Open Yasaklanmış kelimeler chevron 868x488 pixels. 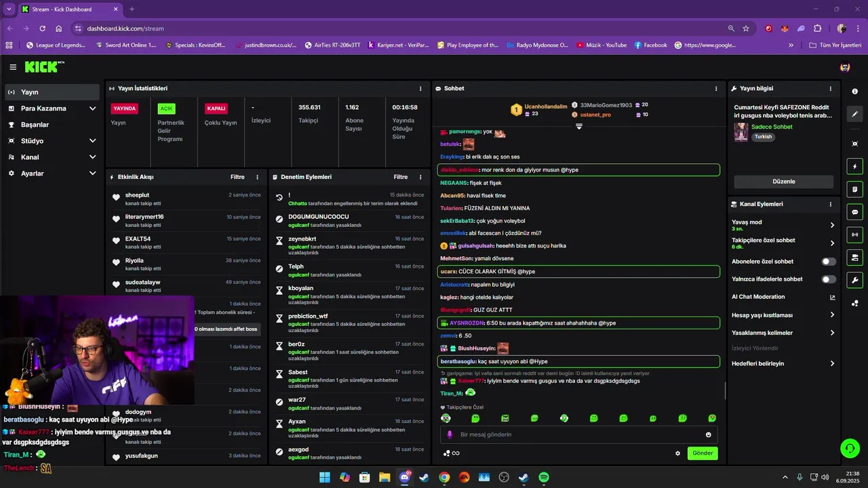point(833,333)
